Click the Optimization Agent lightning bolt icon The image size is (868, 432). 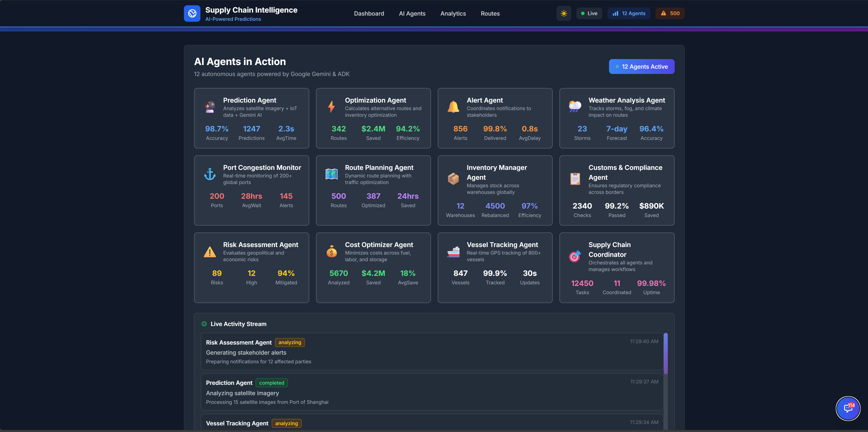(x=332, y=107)
